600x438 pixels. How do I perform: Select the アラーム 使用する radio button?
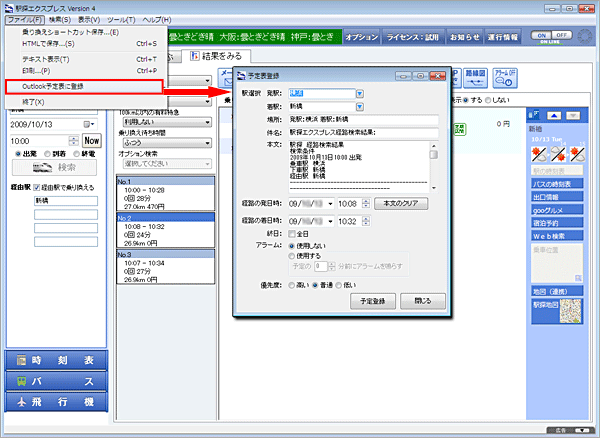(292, 256)
